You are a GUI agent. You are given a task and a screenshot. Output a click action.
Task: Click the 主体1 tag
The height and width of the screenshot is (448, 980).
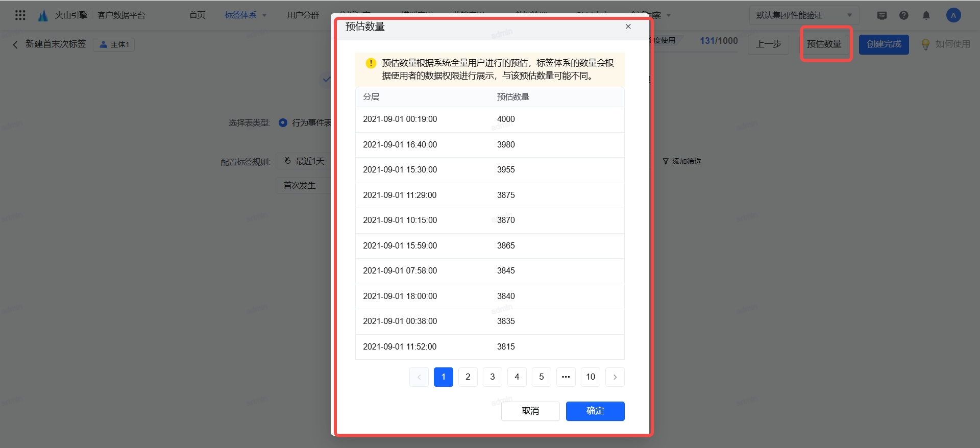(114, 44)
